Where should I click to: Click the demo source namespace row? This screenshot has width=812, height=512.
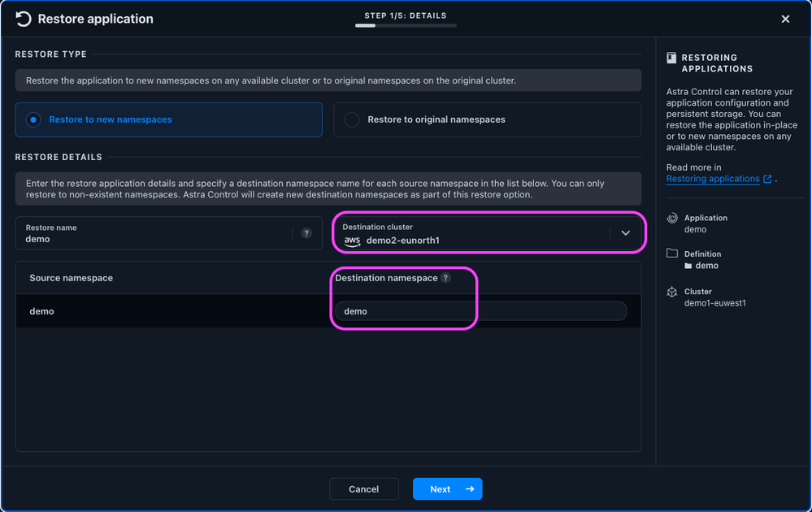point(328,311)
